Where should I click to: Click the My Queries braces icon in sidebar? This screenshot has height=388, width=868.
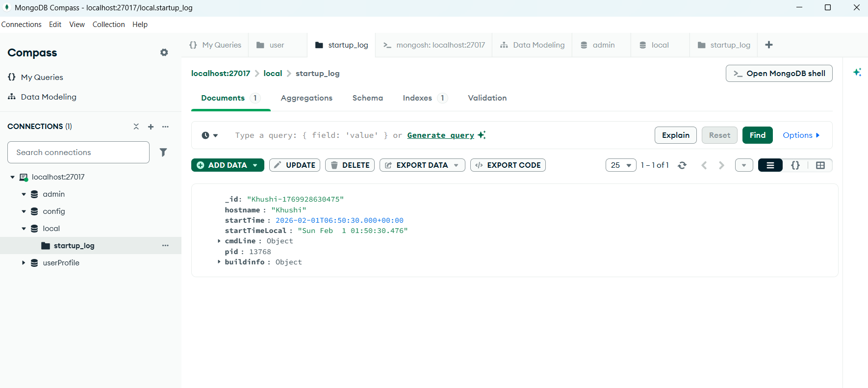click(x=12, y=77)
